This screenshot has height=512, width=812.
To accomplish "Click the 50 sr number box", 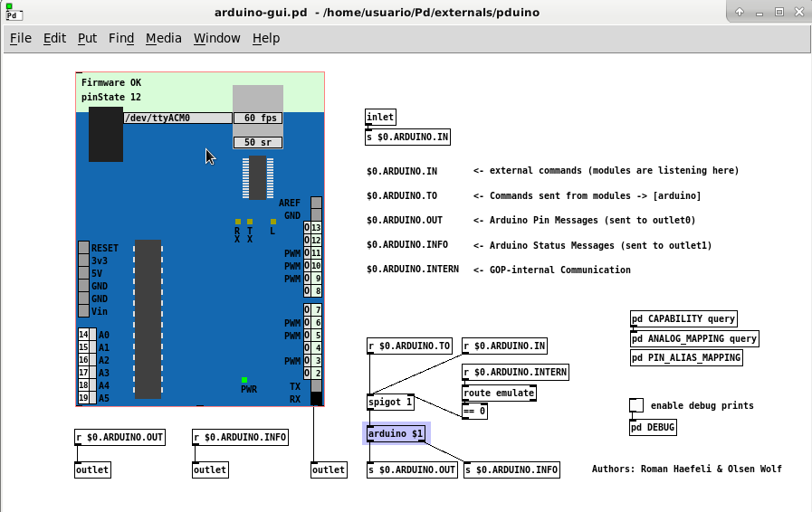I will click(258, 143).
